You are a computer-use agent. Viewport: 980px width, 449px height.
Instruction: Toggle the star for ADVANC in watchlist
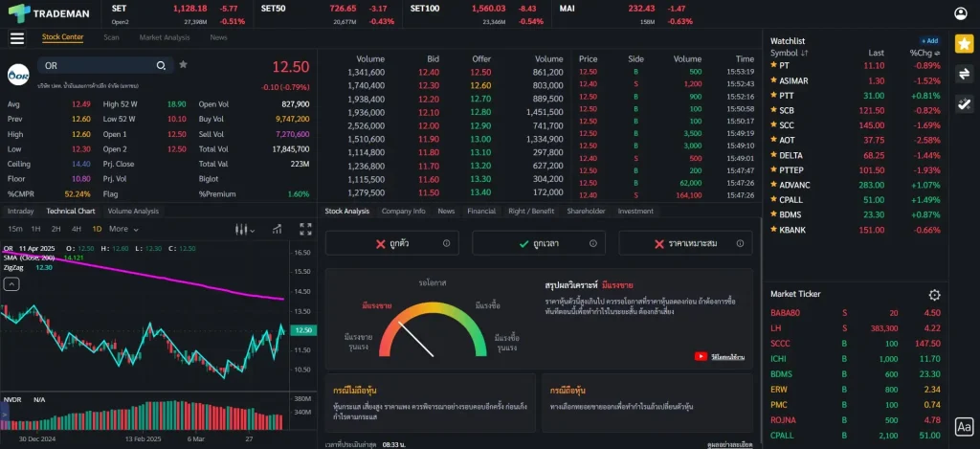(x=773, y=185)
